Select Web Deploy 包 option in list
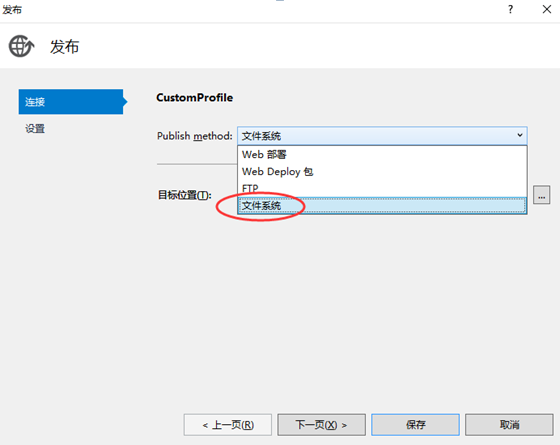The width and height of the screenshot is (560, 445). tap(382, 172)
